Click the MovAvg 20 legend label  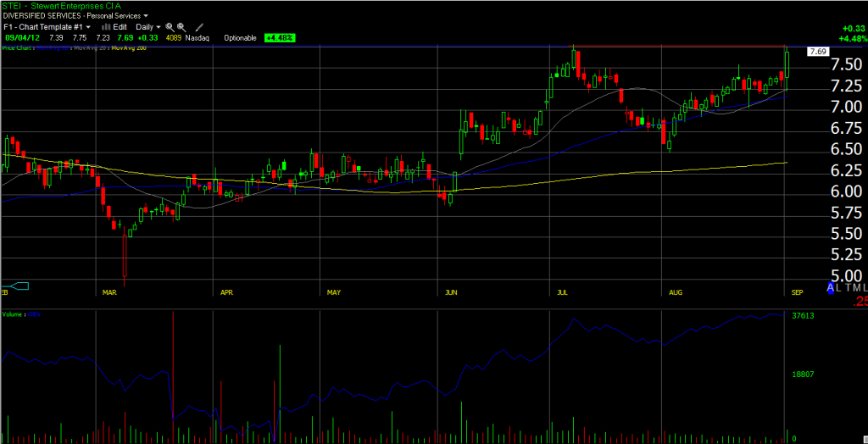(88, 48)
